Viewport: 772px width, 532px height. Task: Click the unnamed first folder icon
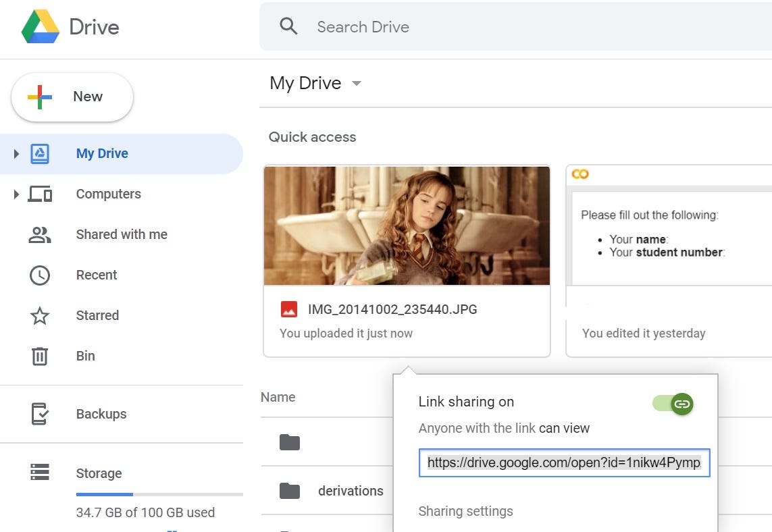(x=290, y=442)
